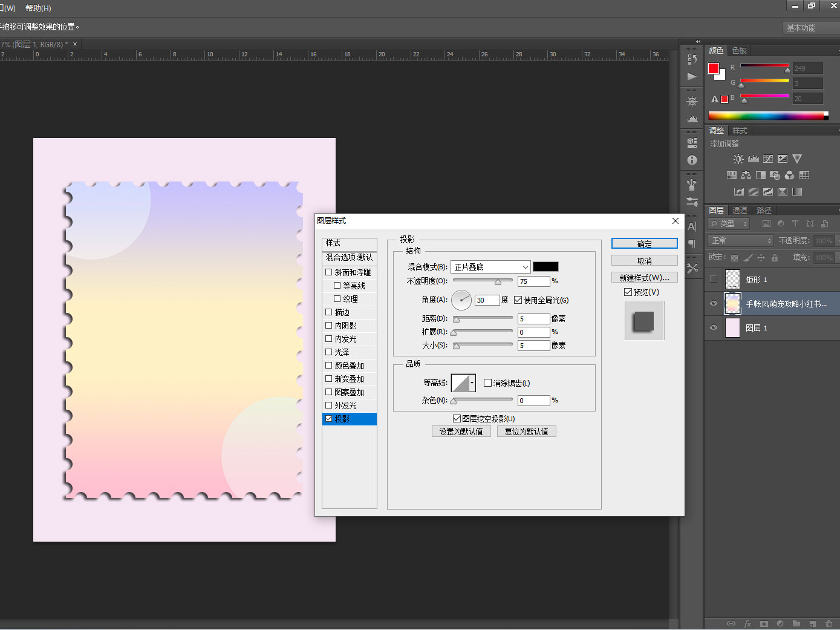Open the Info panel icon
The height and width of the screenshot is (630, 840).
point(692,160)
